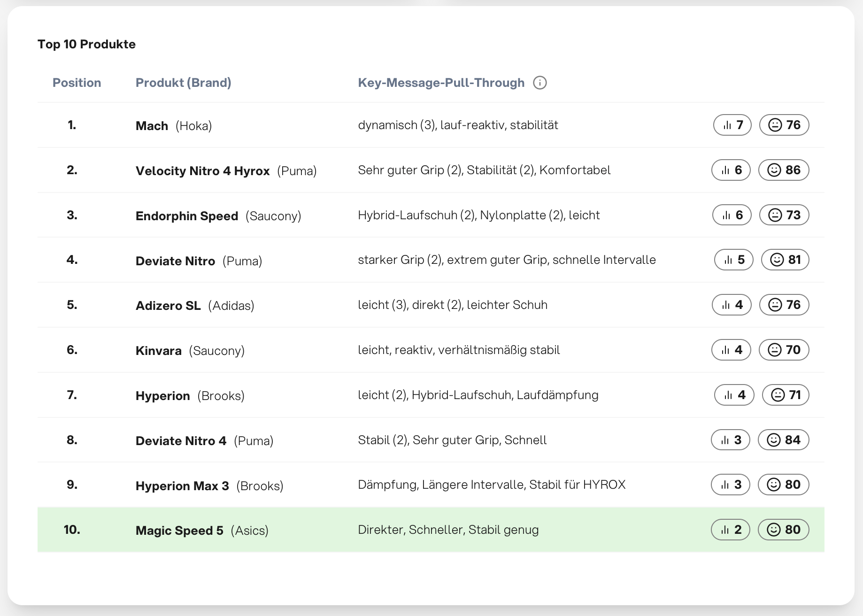Click the info icon beside Key-Message-Pull-Through
Viewport: 863px width, 616px height.
point(540,83)
